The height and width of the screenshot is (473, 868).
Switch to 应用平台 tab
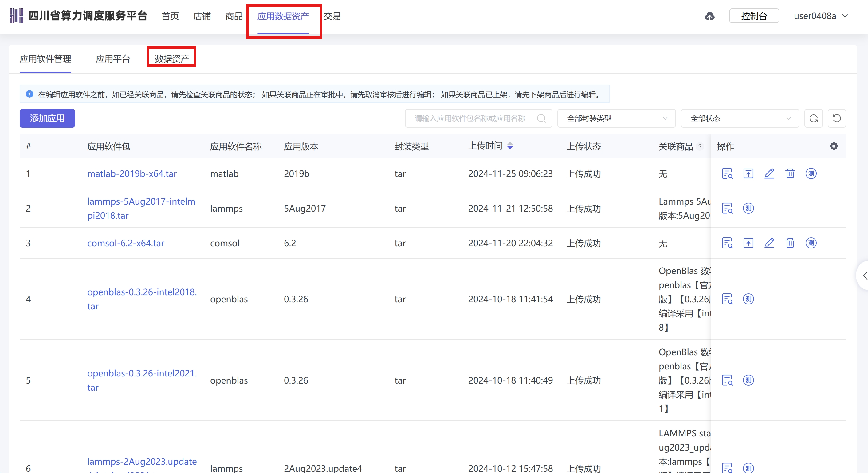pyautogui.click(x=113, y=59)
